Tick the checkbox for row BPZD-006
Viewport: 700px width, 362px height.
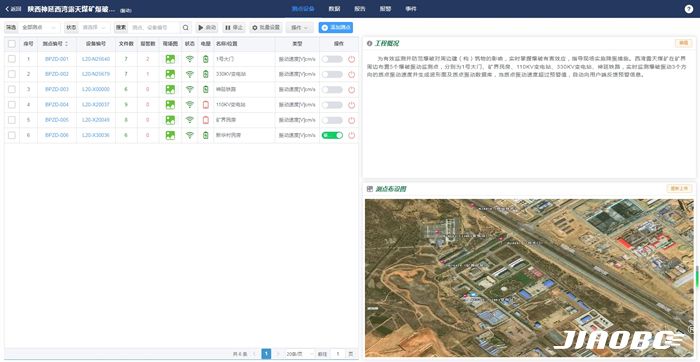tap(12, 135)
